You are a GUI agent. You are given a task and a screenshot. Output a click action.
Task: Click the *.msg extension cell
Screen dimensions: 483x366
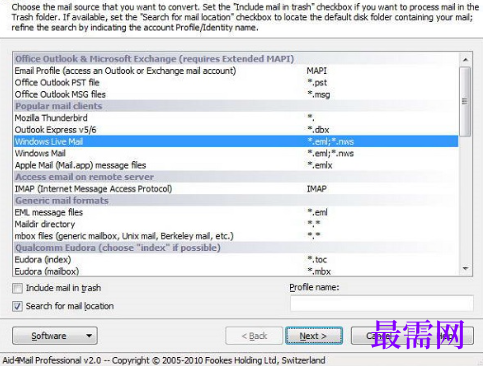318,95
